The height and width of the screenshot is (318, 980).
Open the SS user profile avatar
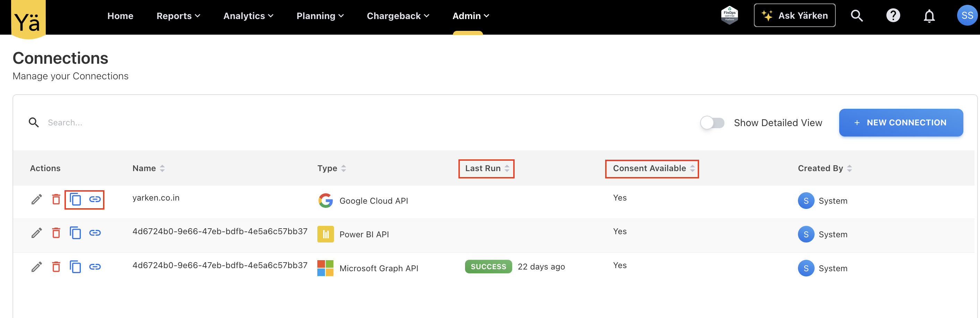point(967,16)
